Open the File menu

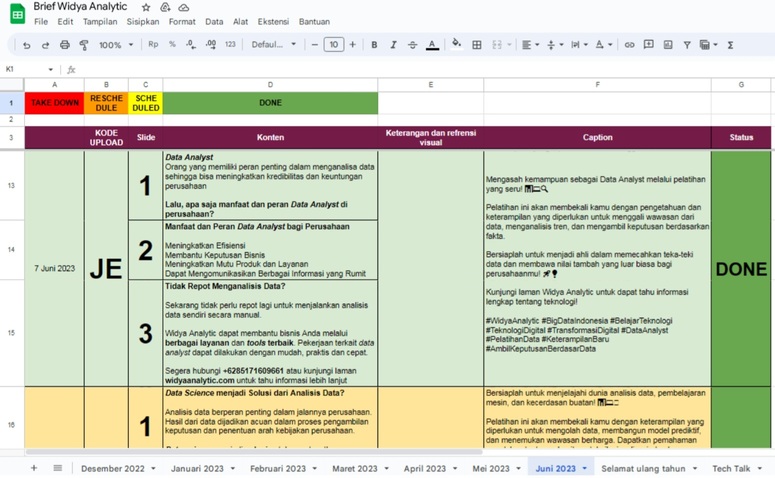(41, 22)
